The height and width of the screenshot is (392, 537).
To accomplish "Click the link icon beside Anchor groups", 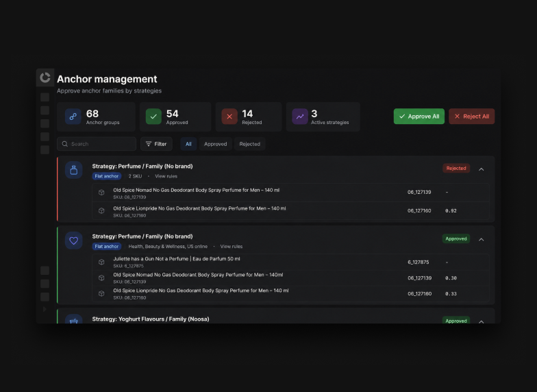I will [73, 117].
